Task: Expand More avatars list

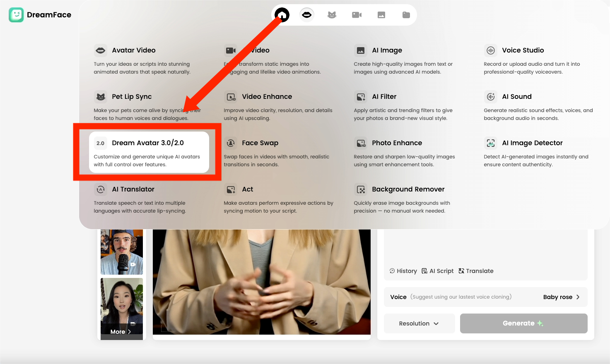Action: (x=121, y=332)
